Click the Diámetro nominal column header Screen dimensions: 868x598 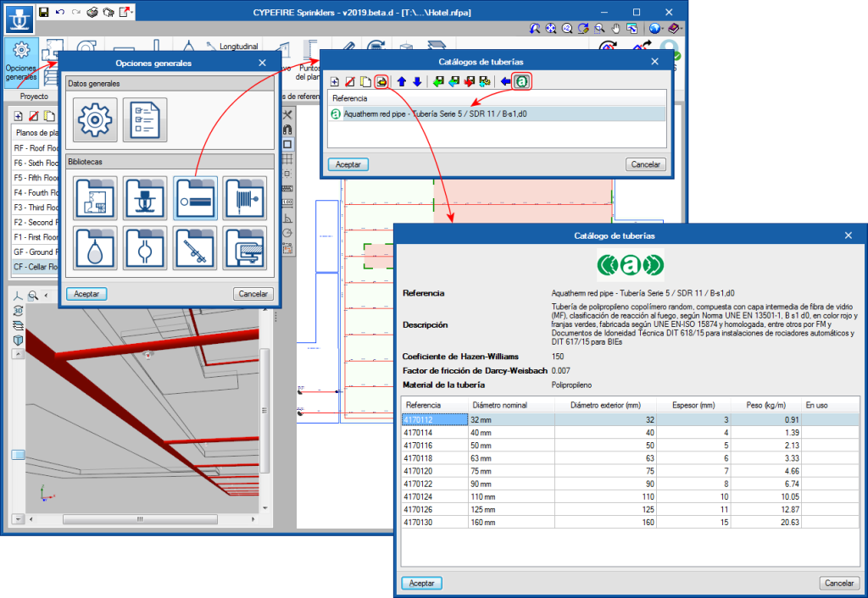click(x=511, y=405)
